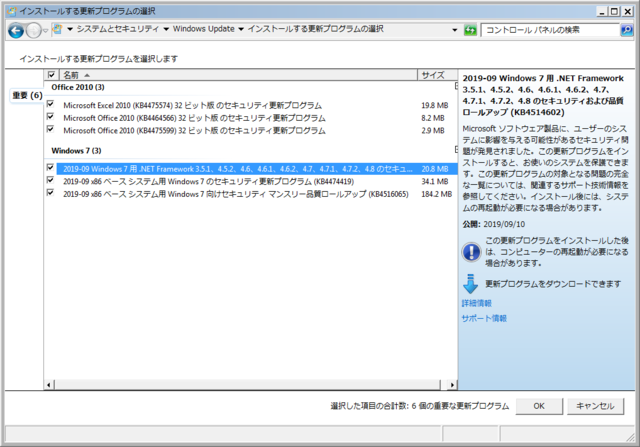Click the horizontal scrollbar track

[247, 385]
